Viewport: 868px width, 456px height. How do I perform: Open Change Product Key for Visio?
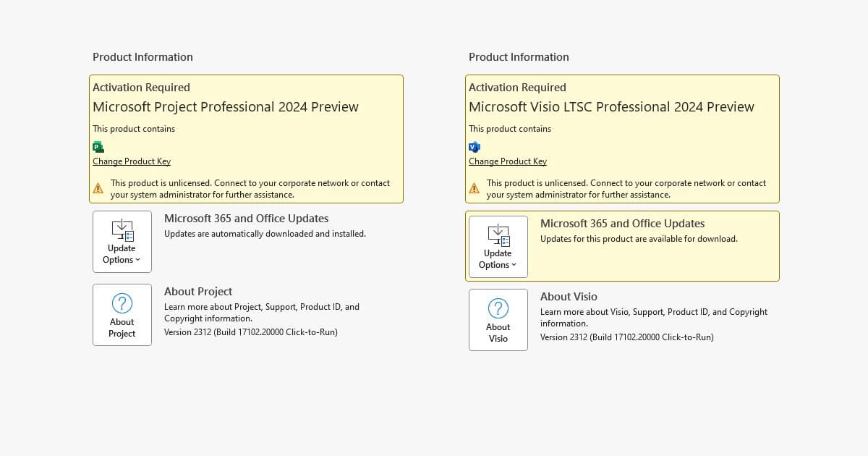[507, 161]
